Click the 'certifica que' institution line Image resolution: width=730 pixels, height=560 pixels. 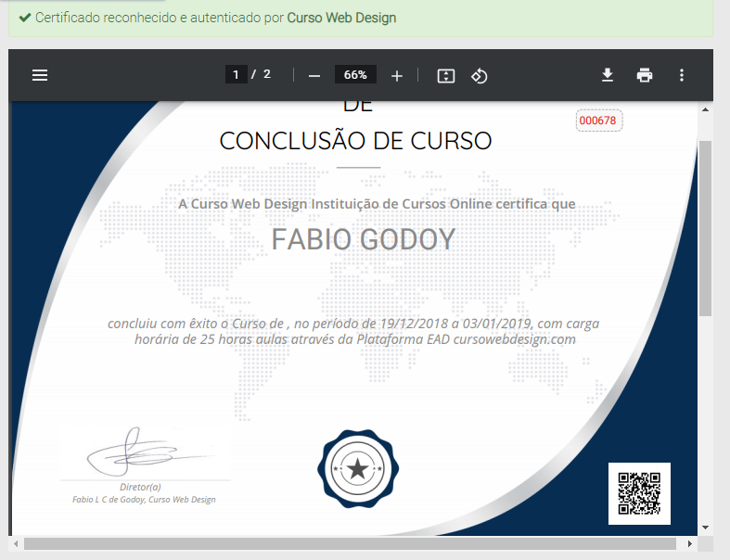pos(377,204)
